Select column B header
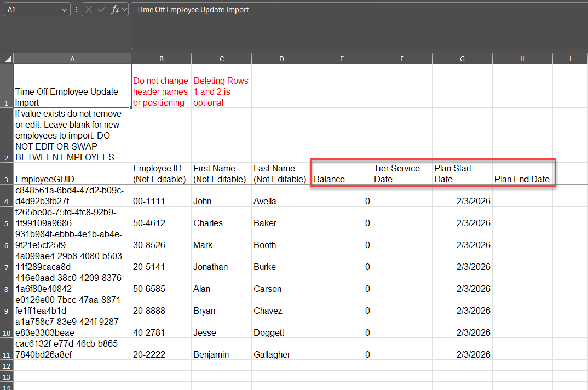The width and height of the screenshot is (588, 390). pos(162,59)
